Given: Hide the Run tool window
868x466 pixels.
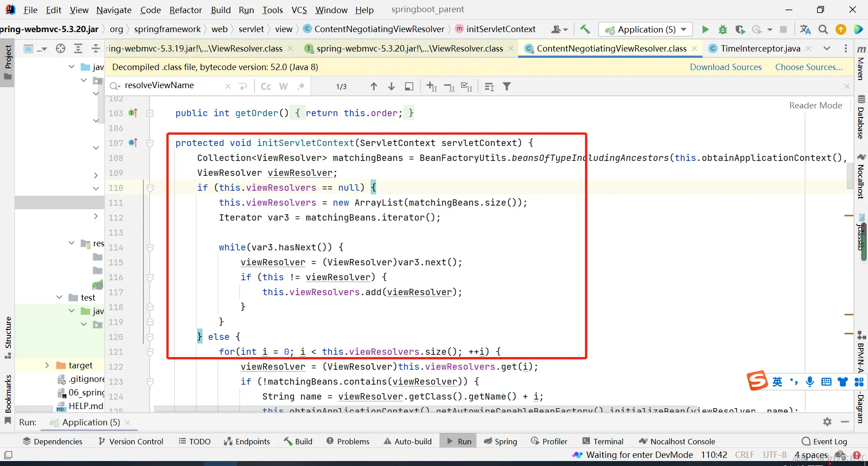Looking at the screenshot, I should (x=845, y=422).
